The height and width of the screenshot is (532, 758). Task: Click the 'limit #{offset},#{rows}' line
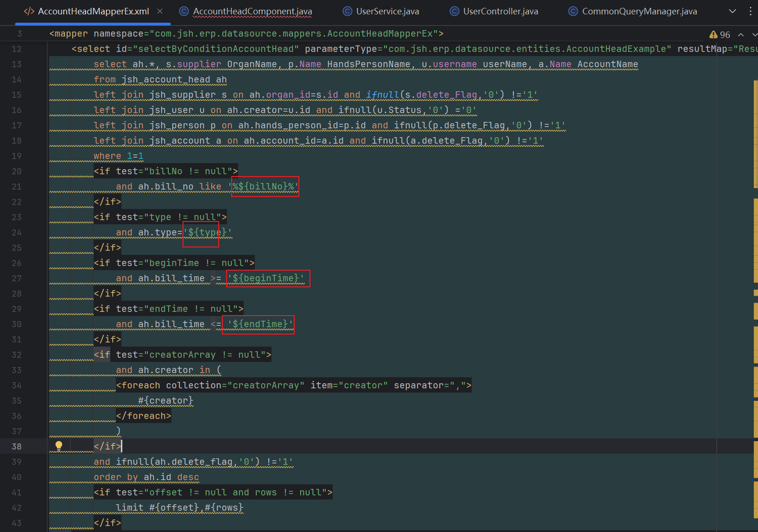(x=180, y=507)
